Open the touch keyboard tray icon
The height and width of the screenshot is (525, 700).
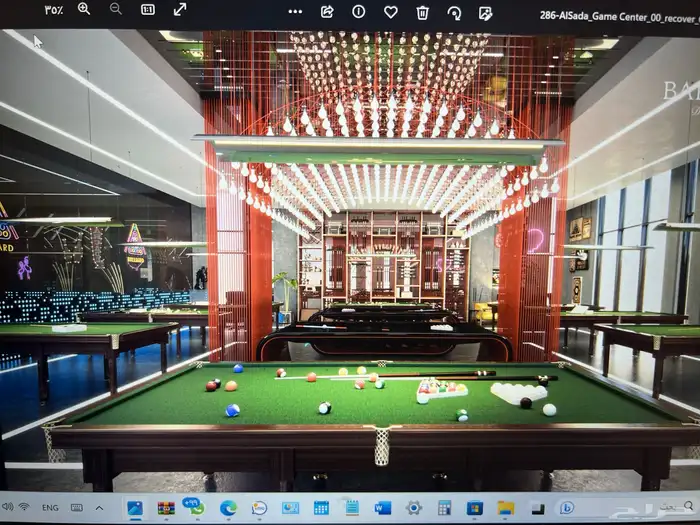coord(77,508)
